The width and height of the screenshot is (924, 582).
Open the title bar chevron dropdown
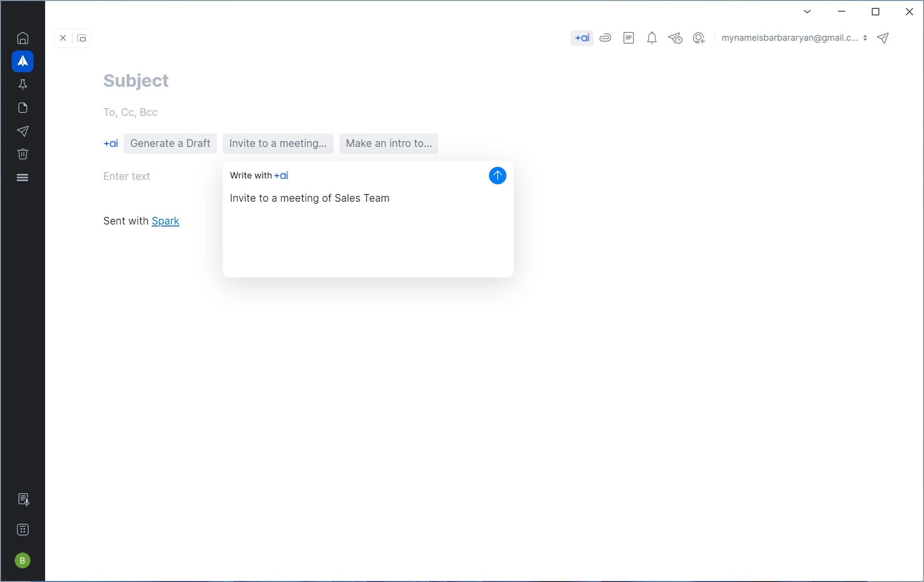807,12
